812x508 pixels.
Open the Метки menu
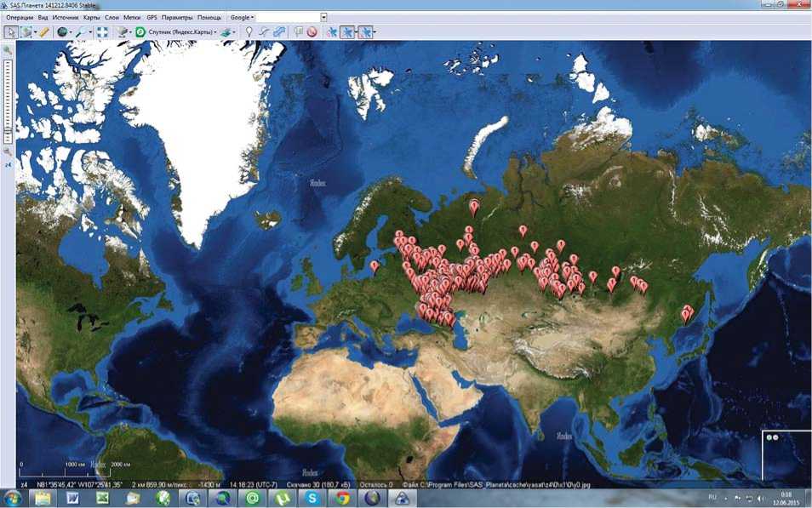[x=132, y=17]
